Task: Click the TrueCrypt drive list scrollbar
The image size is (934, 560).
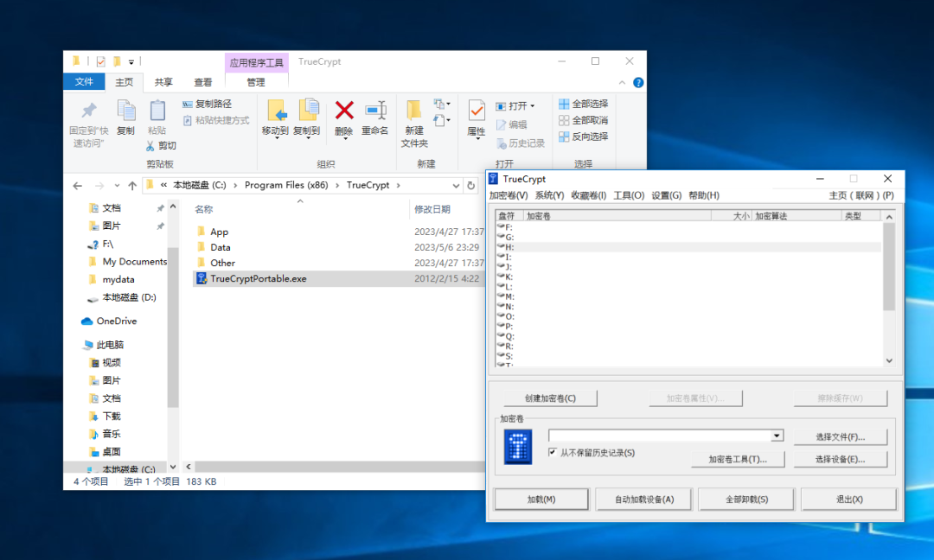Action: 889,267
